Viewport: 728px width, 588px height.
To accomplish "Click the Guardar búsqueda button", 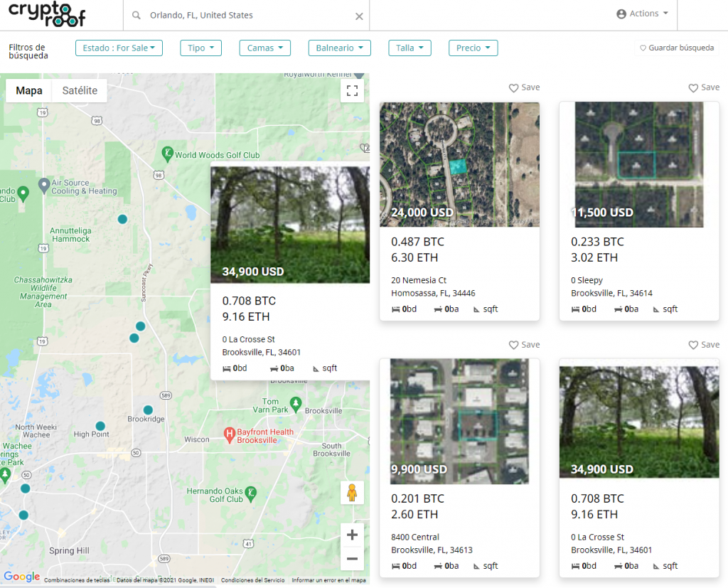I will tap(676, 48).
